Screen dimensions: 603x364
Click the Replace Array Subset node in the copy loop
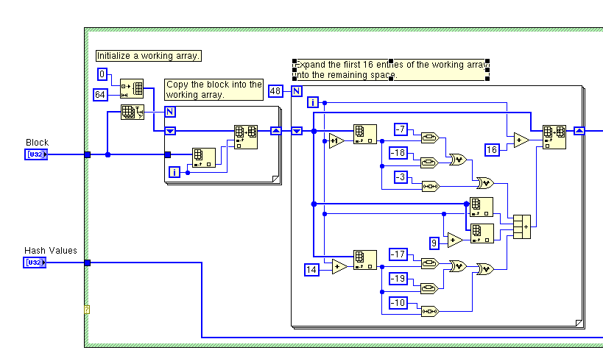click(245, 137)
